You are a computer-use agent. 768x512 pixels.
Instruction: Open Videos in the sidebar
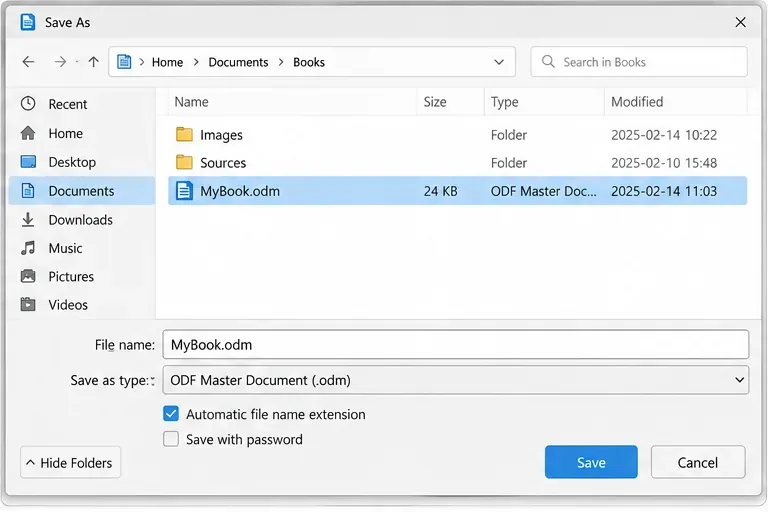coord(82,305)
